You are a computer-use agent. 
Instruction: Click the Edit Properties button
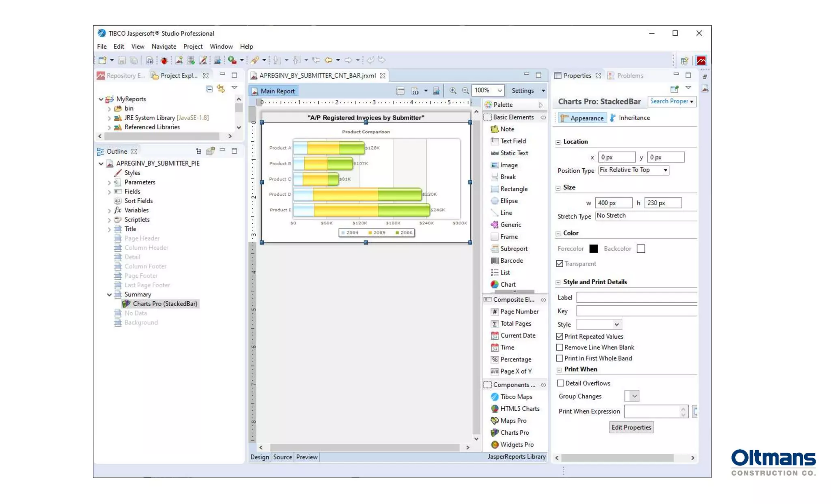pyautogui.click(x=631, y=427)
